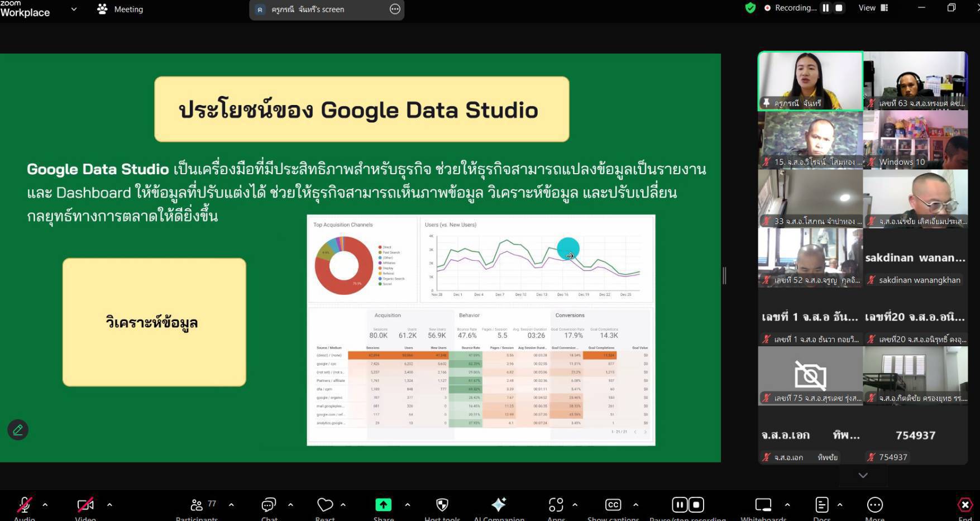Expand video options arrow next to Video
980x521 pixels.
(x=109, y=505)
